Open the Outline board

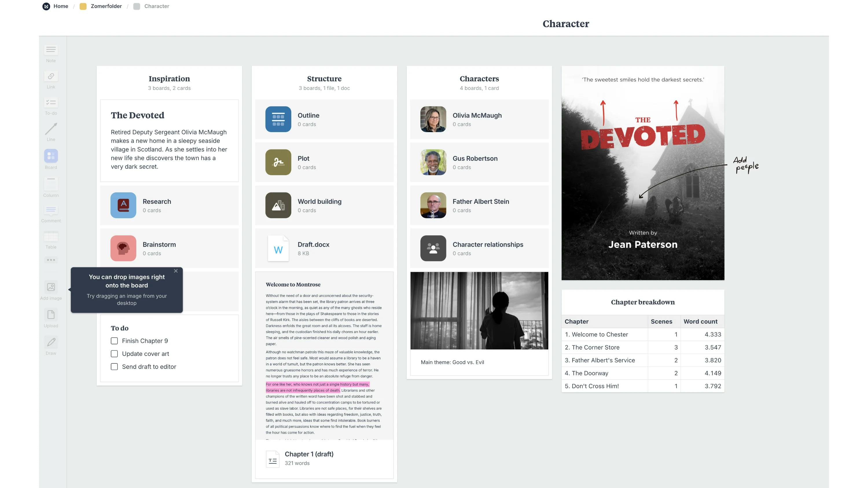(324, 119)
